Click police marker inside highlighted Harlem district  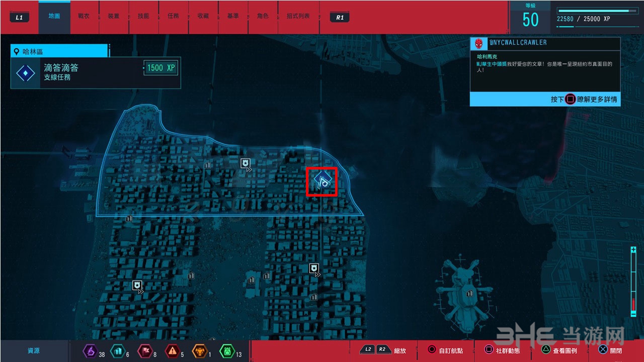point(246,164)
